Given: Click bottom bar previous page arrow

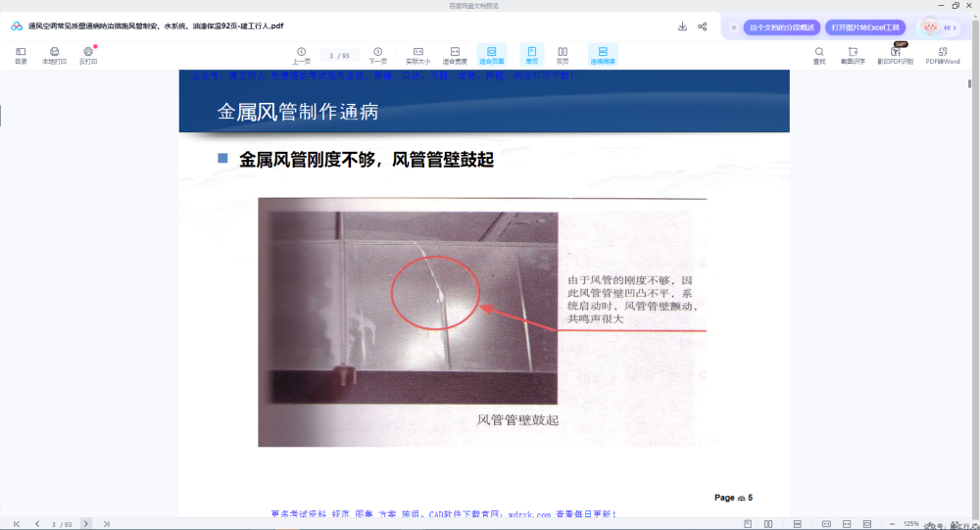Looking at the screenshot, I should click(x=37, y=524).
